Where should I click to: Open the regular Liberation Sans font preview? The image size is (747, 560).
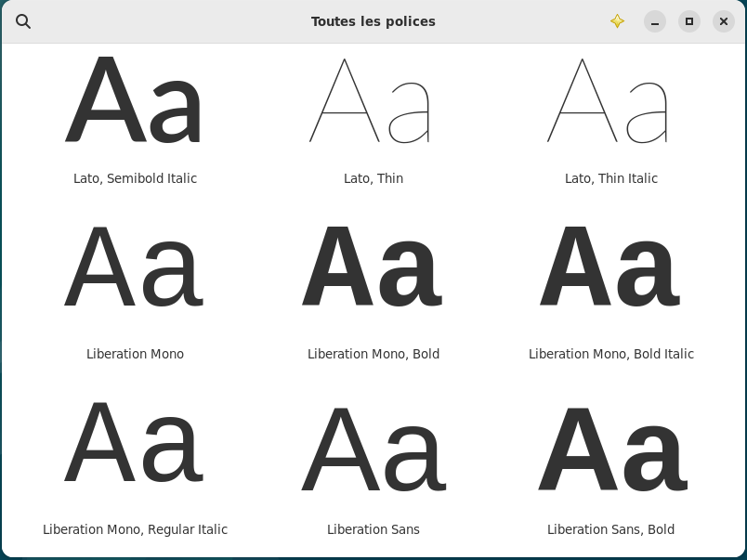(373, 449)
